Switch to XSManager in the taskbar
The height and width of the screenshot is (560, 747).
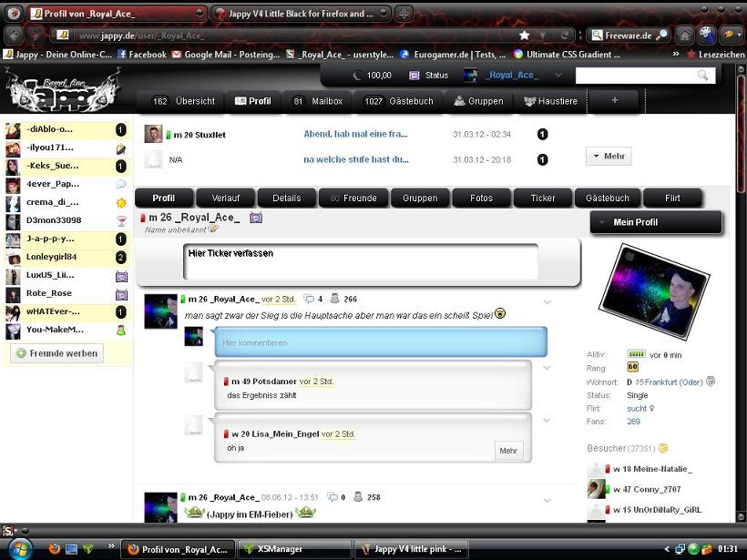coord(294,549)
